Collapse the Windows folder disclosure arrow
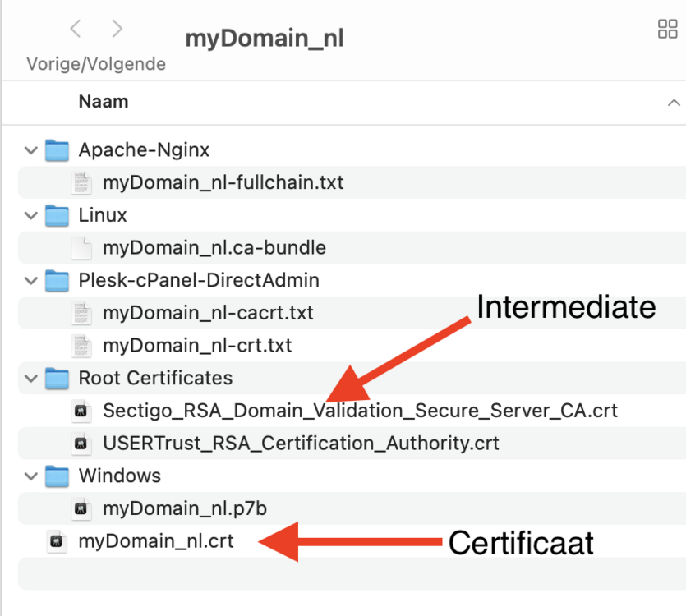The width and height of the screenshot is (686, 616). point(31,476)
